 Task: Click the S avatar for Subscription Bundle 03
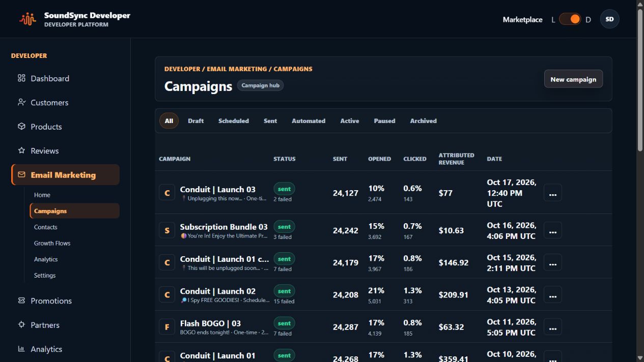(x=167, y=230)
